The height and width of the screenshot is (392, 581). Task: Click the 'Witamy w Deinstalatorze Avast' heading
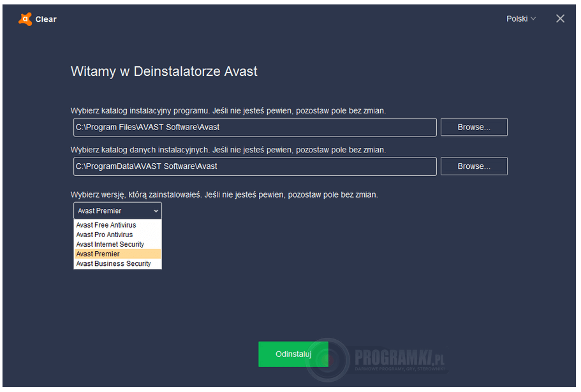pos(164,71)
